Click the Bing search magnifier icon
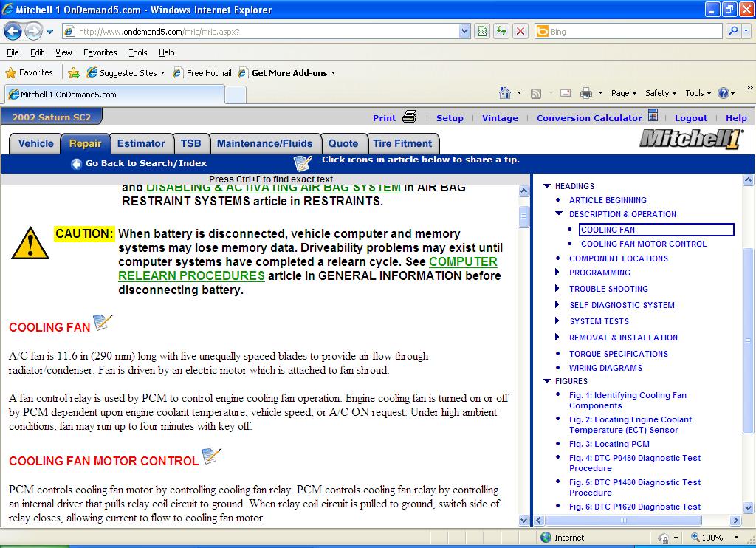The image size is (756, 548). (x=733, y=31)
